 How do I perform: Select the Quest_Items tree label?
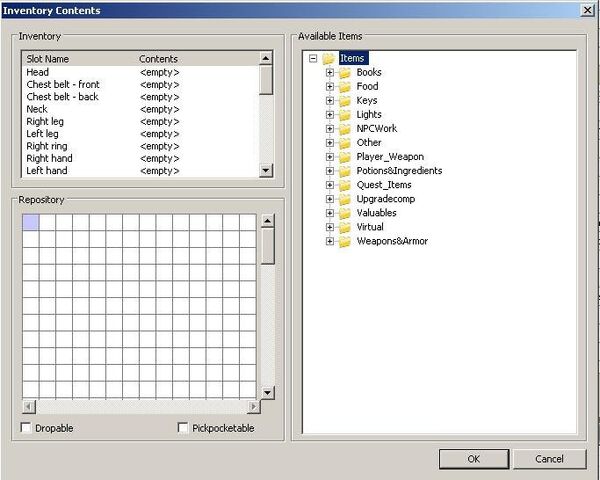pos(384,185)
